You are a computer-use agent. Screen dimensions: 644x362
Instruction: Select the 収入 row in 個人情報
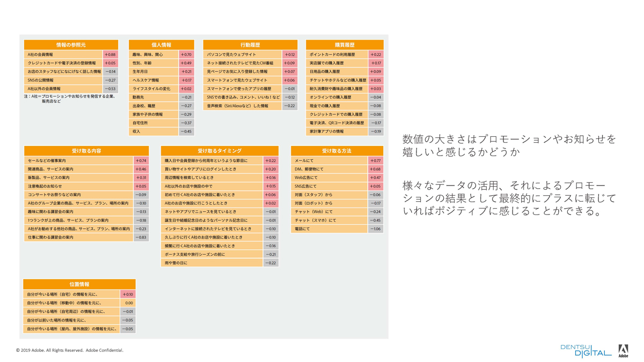click(x=153, y=131)
